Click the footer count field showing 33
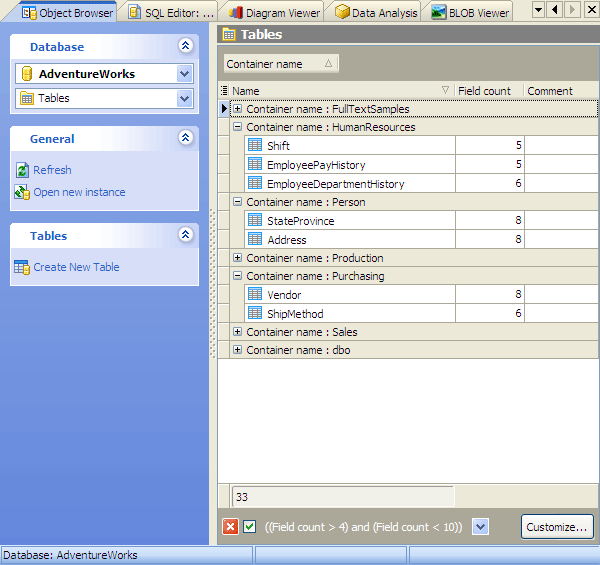Screen dimensions: 600x565 click(343, 497)
